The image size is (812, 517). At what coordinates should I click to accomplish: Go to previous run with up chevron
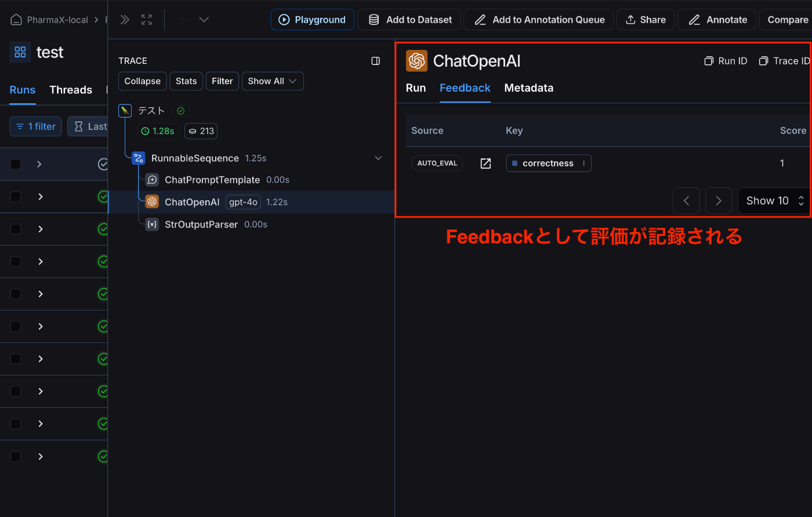coord(183,20)
